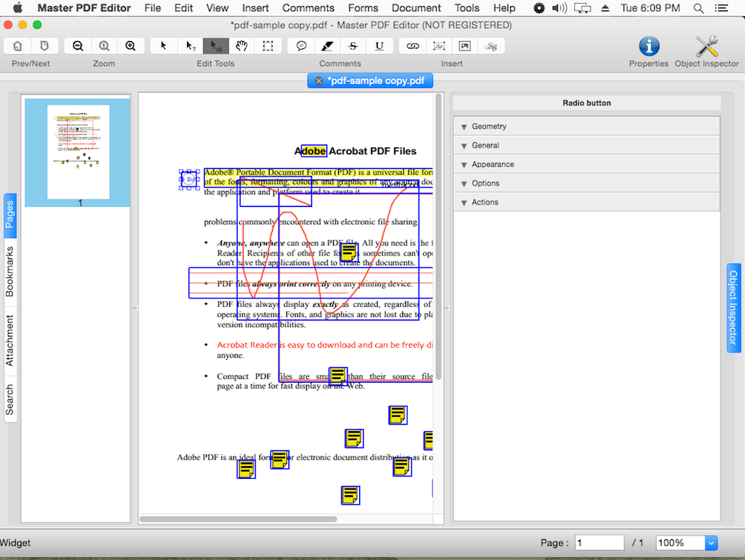This screenshot has width=745, height=560.
Task: Switch to the Bookmarks side tab
Action: click(10, 272)
